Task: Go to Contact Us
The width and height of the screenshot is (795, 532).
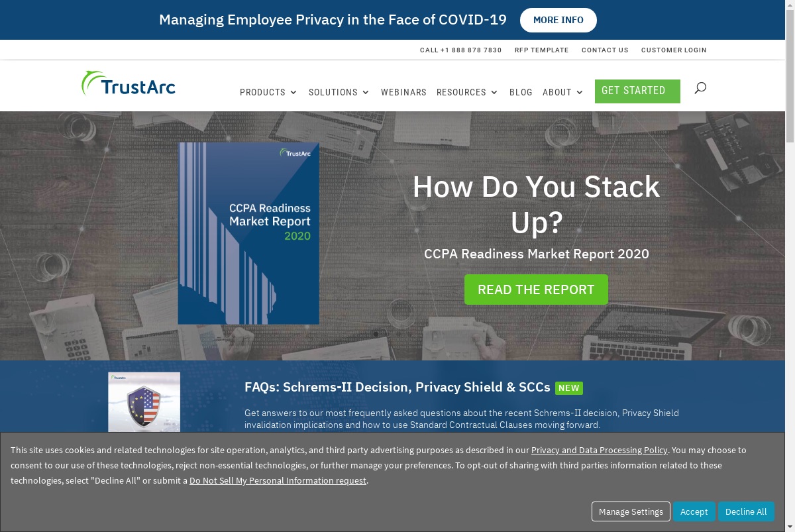Action: (x=605, y=50)
